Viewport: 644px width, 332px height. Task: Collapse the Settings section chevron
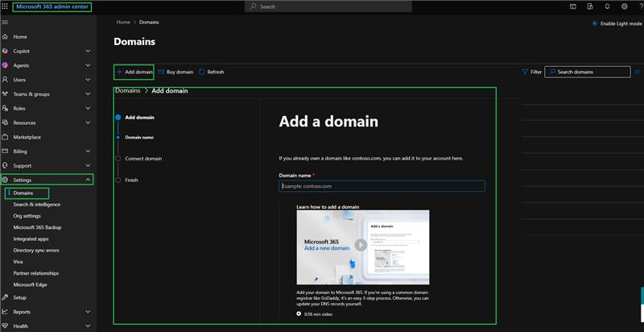88,180
